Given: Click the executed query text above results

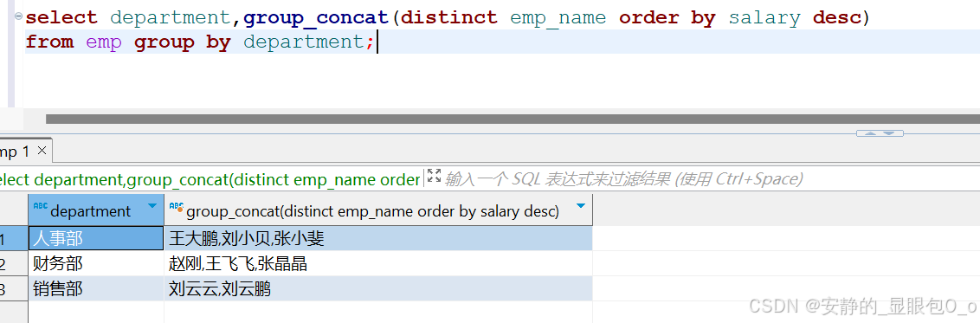Looking at the screenshot, I should pyautogui.click(x=210, y=180).
